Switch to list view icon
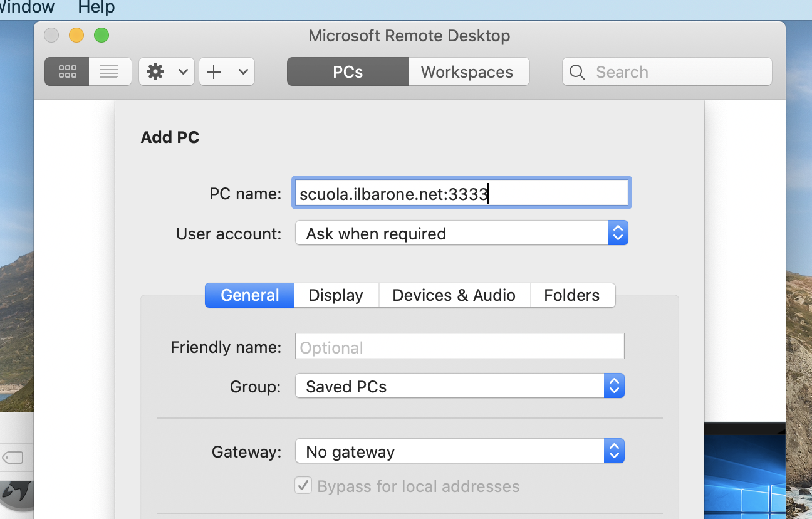This screenshot has width=812, height=519. pos(110,71)
